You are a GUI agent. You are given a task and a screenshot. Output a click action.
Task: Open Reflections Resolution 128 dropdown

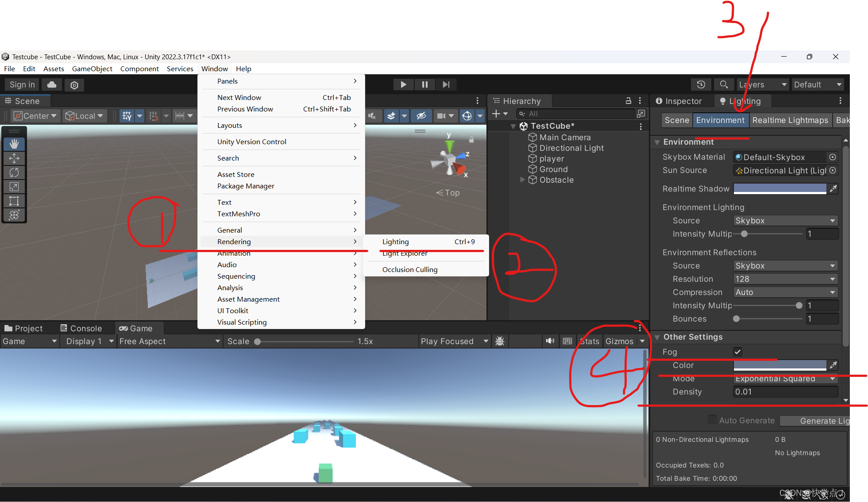click(x=785, y=279)
